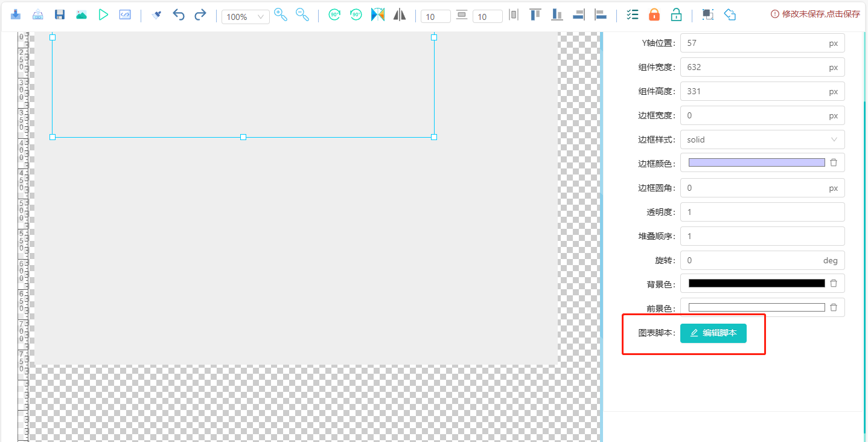Screen dimensions: 868x442
Task: Clear 背景色 with its trash icon
Action: pos(834,283)
